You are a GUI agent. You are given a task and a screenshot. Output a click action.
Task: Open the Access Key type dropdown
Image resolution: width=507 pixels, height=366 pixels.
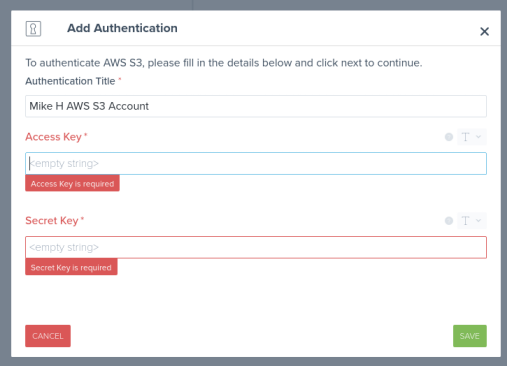coord(471,137)
